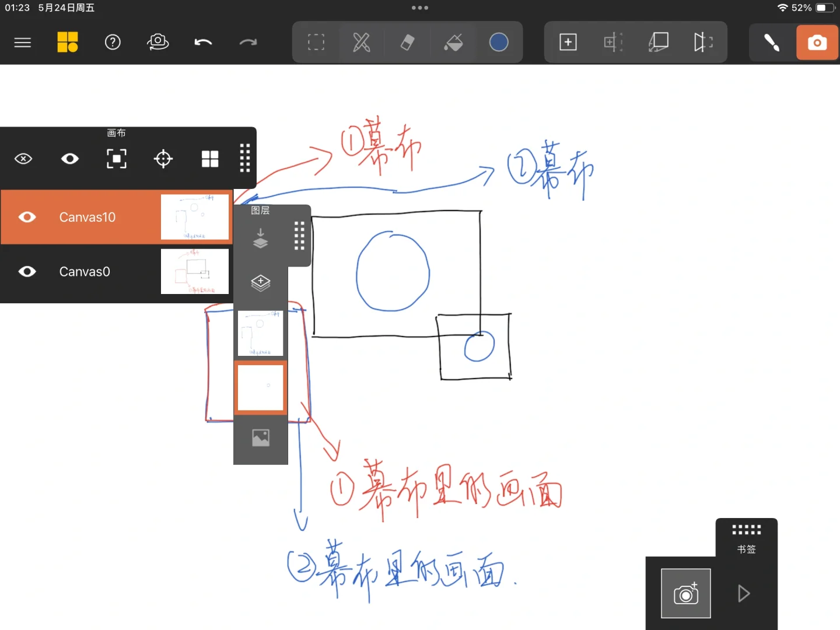840x630 pixels.
Task: Click the 画布 panel title
Action: tap(117, 133)
